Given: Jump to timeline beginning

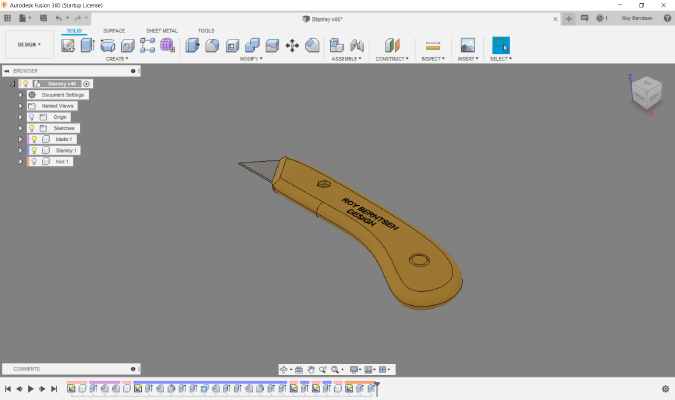Looking at the screenshot, I should (x=8, y=389).
